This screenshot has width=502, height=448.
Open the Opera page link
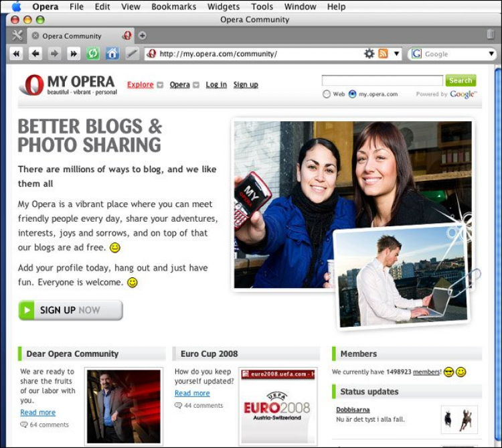(179, 84)
